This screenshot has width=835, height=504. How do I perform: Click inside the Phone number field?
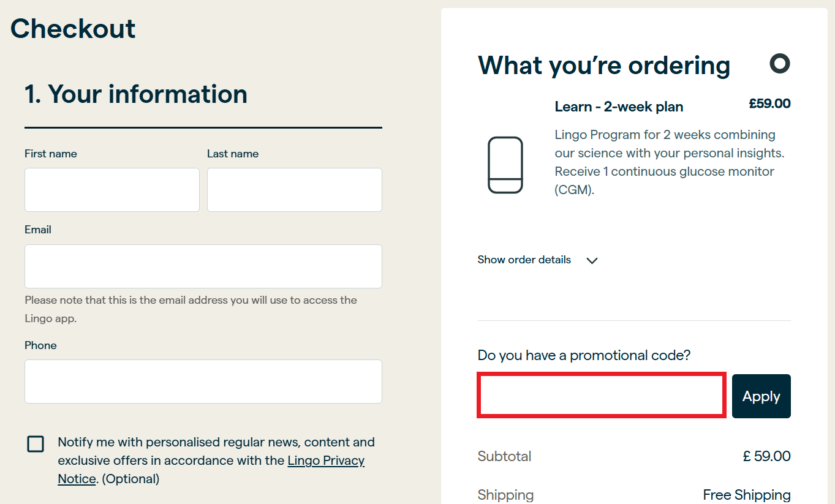pyautogui.click(x=203, y=381)
